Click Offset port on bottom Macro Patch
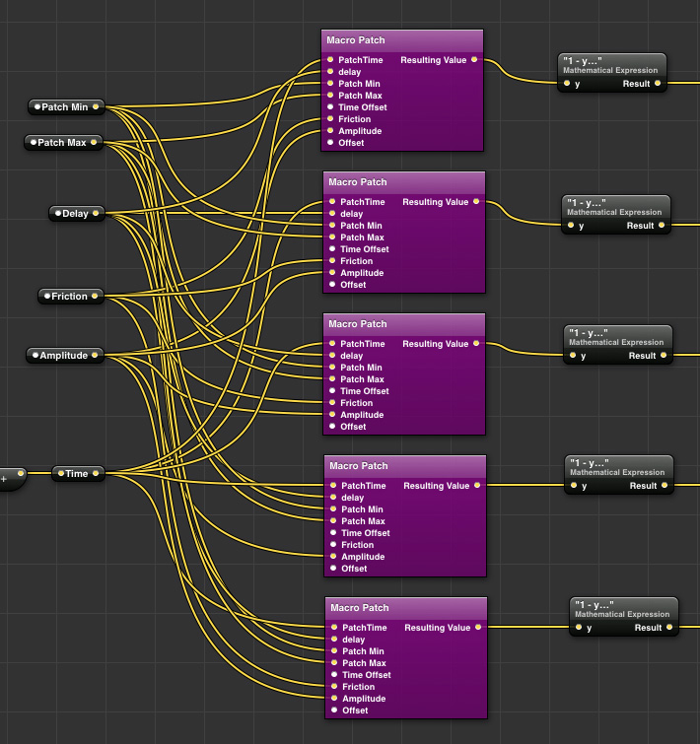 pyautogui.click(x=334, y=710)
